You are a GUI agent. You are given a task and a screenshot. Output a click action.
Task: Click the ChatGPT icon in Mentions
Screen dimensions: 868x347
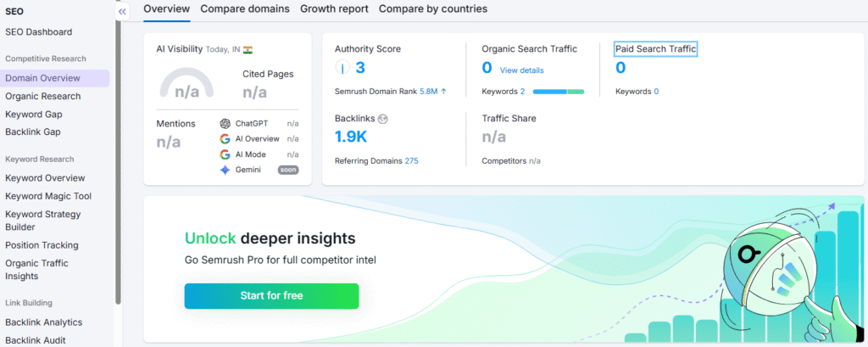[x=225, y=123]
